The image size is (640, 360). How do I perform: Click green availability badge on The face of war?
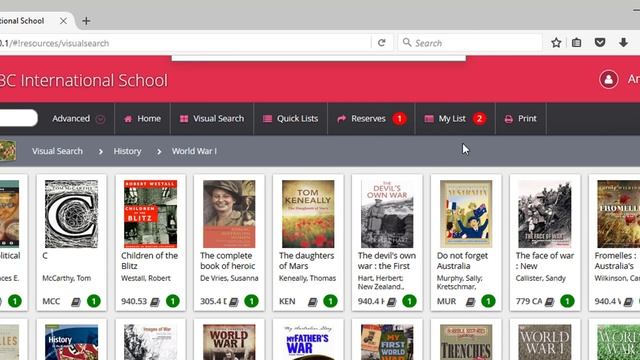567,301
